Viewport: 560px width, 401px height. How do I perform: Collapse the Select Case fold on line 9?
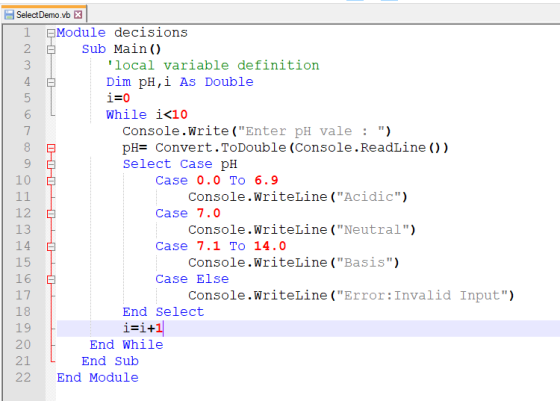(x=51, y=165)
